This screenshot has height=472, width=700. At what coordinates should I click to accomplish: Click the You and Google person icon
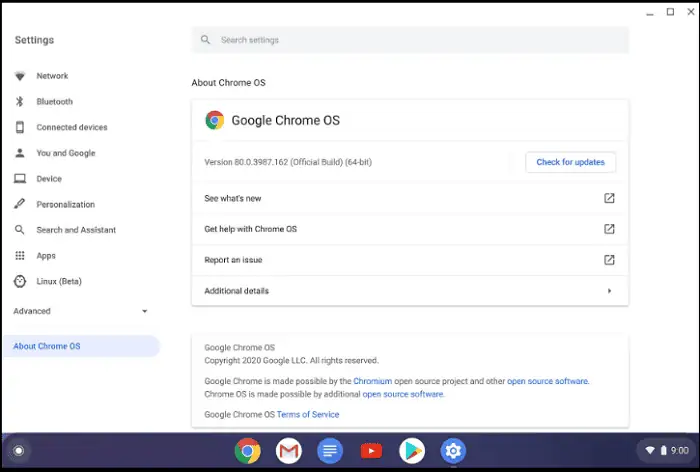pyautogui.click(x=20, y=153)
